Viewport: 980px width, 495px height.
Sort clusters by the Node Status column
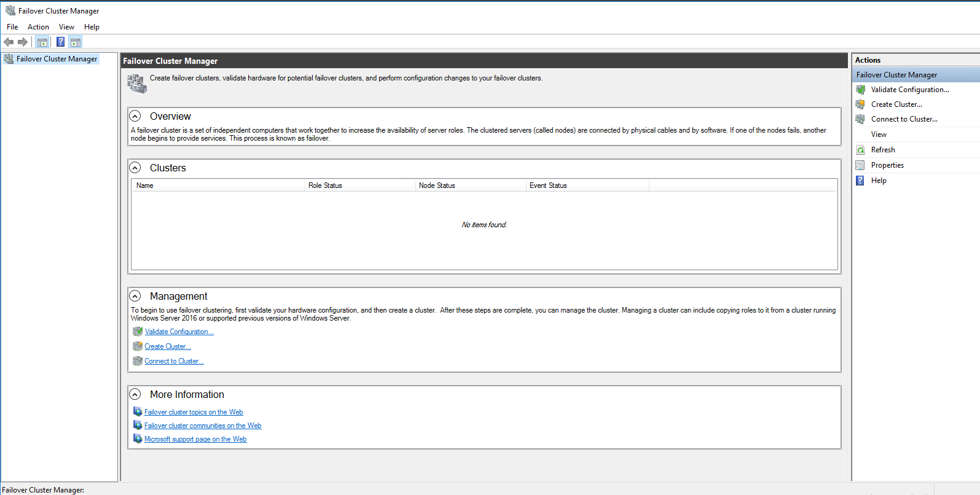point(471,185)
